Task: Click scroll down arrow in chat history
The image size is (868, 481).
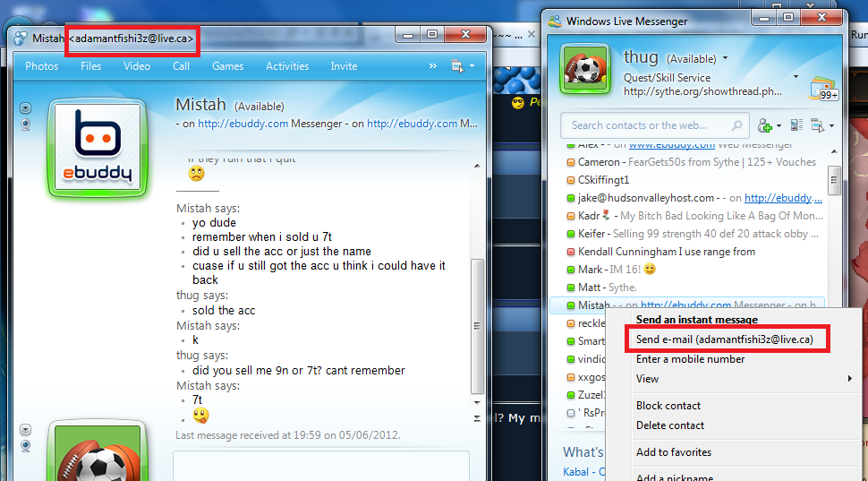Action: pos(477,403)
